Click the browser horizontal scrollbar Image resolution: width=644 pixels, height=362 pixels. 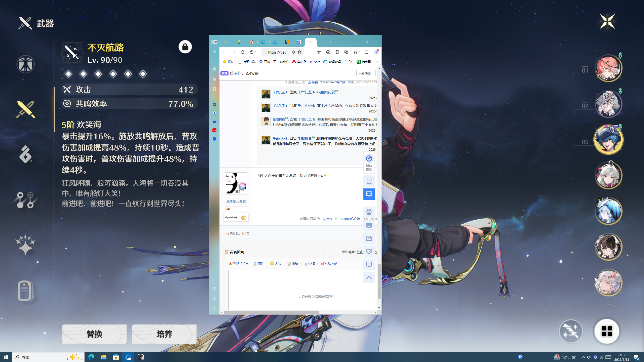tap(271, 312)
